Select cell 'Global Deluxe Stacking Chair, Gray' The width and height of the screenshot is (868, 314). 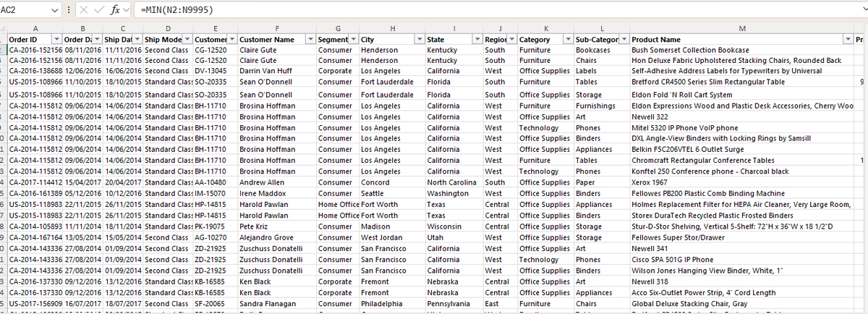pos(741,304)
